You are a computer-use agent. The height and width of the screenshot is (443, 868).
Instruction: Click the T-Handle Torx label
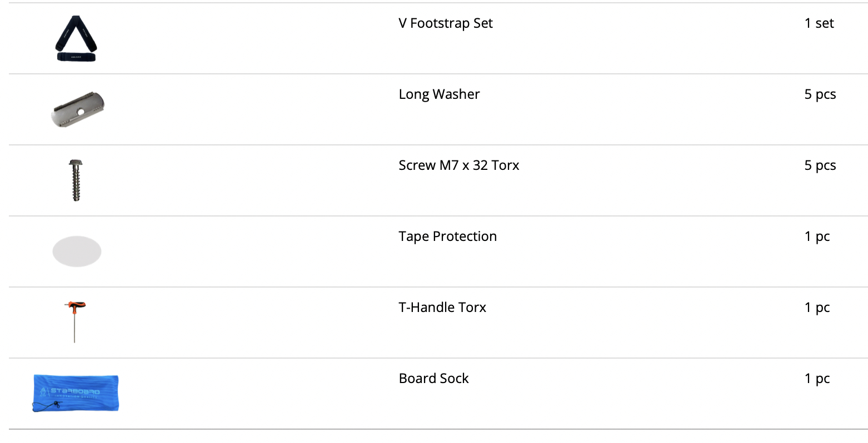(442, 308)
